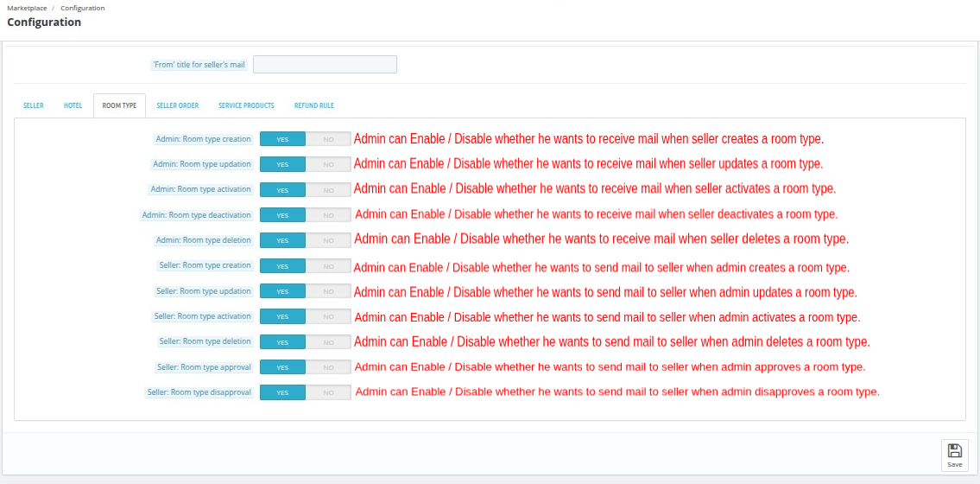Screen dimensions: 980x484
Task: Click the 'Seller: Room type deletion' label
Action: point(205,341)
